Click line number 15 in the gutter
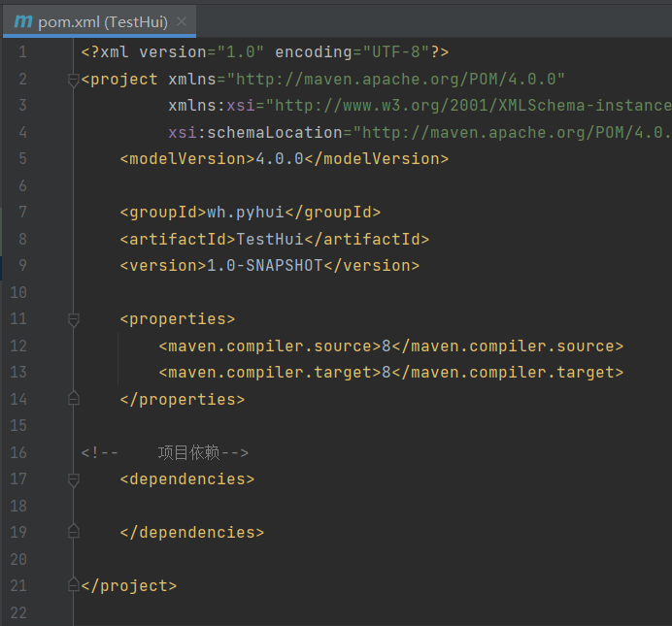The image size is (672, 626). tap(18, 426)
